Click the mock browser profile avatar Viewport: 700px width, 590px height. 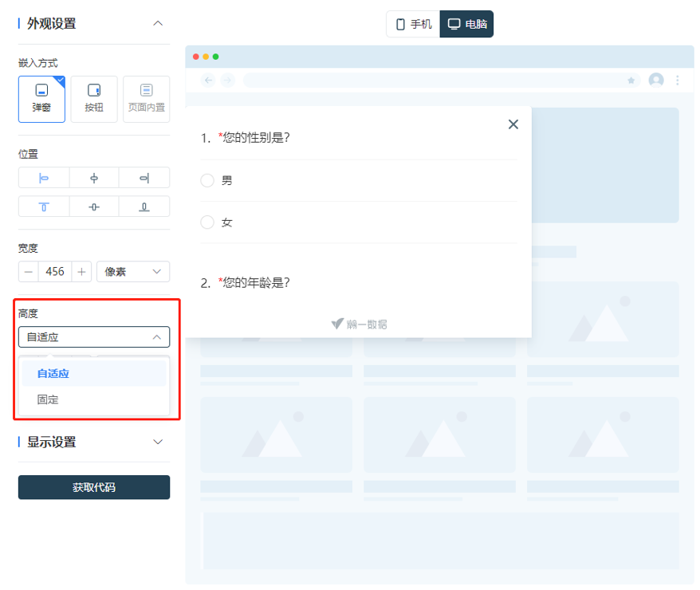pos(656,81)
